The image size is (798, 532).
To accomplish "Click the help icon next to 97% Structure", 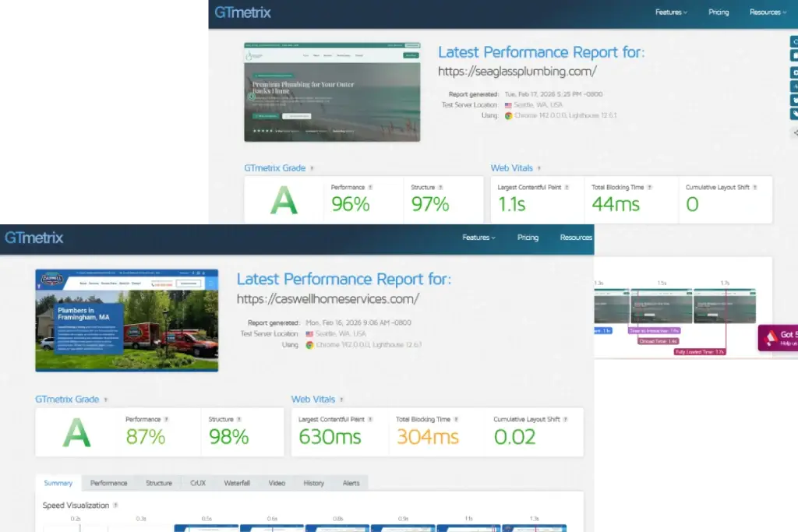I will pyautogui.click(x=440, y=188).
